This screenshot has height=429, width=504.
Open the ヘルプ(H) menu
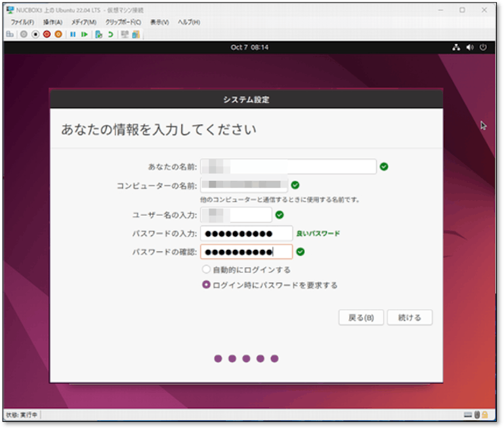click(x=189, y=22)
